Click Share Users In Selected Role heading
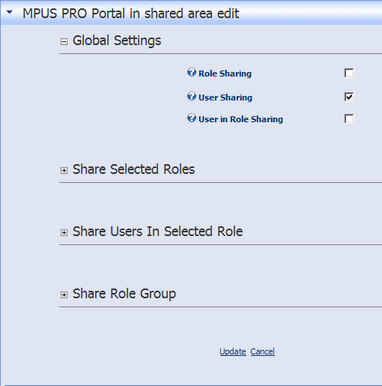The height and width of the screenshot is (386, 382). [158, 231]
